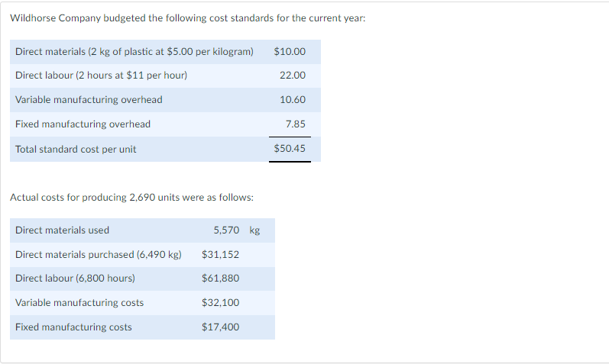Click the Wildhorse Company heading sentence
This screenshot has width=609, height=364.
[x=188, y=18]
